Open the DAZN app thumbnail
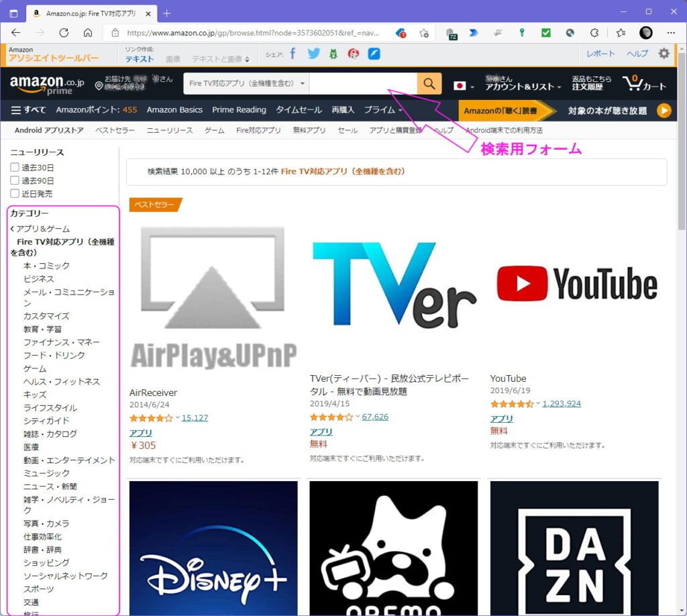The height and width of the screenshot is (616, 687). pyautogui.click(x=574, y=548)
